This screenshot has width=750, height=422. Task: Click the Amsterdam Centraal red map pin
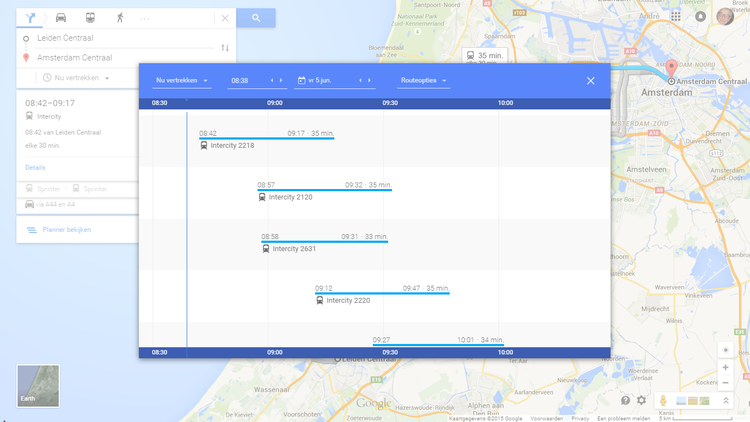[x=672, y=68]
